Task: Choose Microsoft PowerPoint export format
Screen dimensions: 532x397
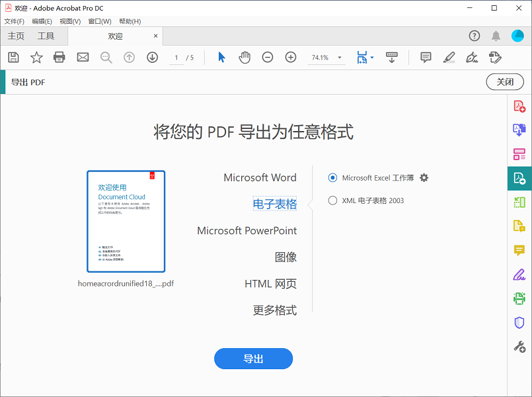Action: [x=247, y=231]
